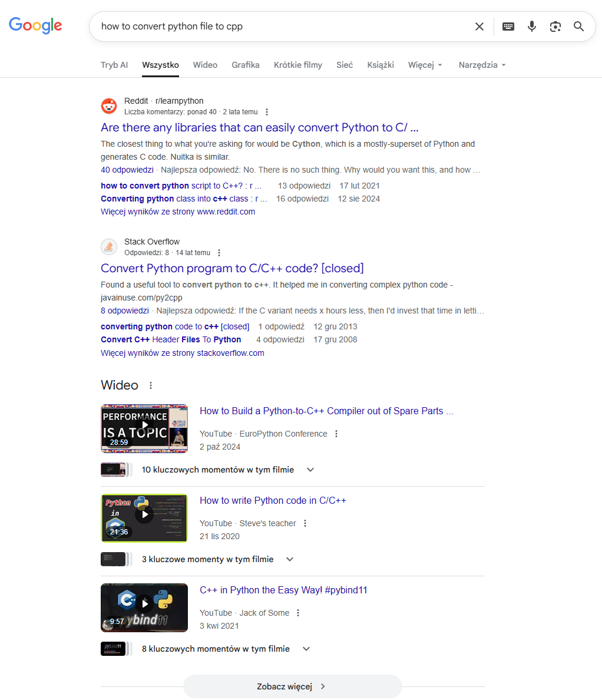Switch to the Grafika tab

[246, 65]
